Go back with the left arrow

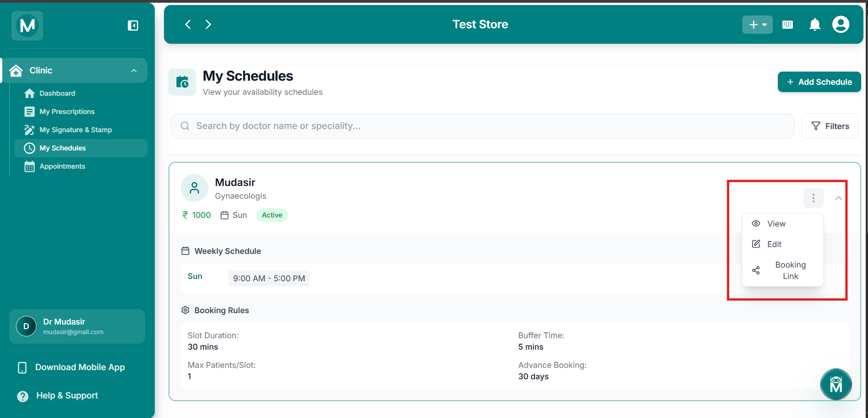click(x=188, y=25)
